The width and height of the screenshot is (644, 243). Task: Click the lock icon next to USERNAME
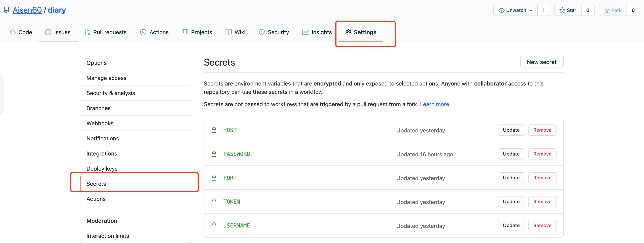[214, 226]
